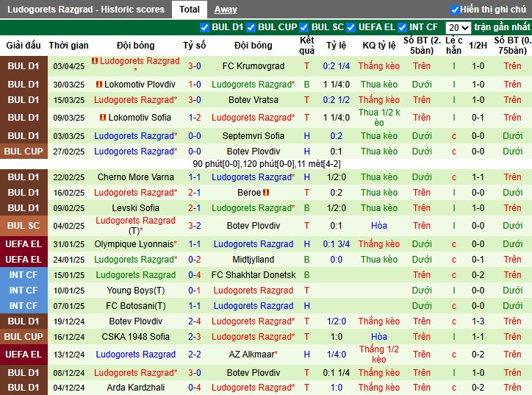Screen dimensions: 532x395
Task: Click 1-2 score versus Lokomotiv Sofia
Action: point(195,118)
